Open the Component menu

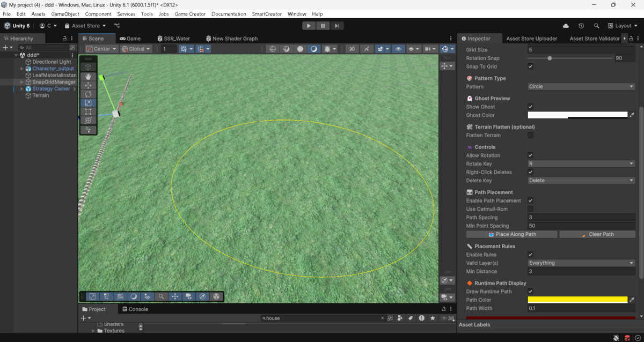[x=98, y=14]
